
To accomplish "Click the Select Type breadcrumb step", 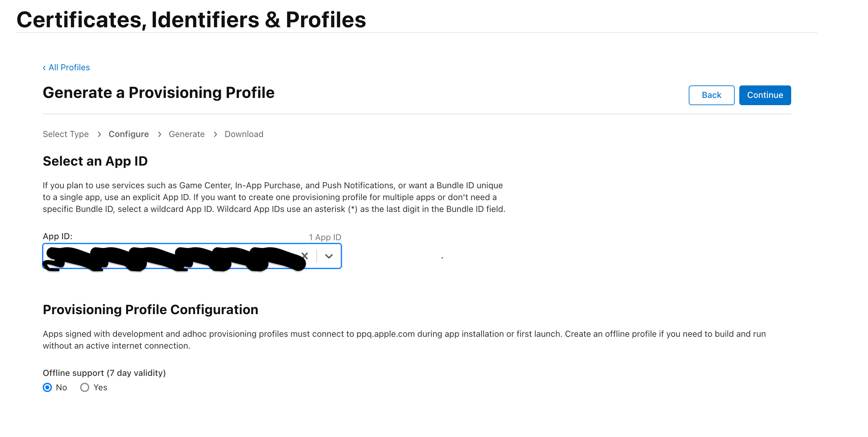I will click(x=66, y=134).
